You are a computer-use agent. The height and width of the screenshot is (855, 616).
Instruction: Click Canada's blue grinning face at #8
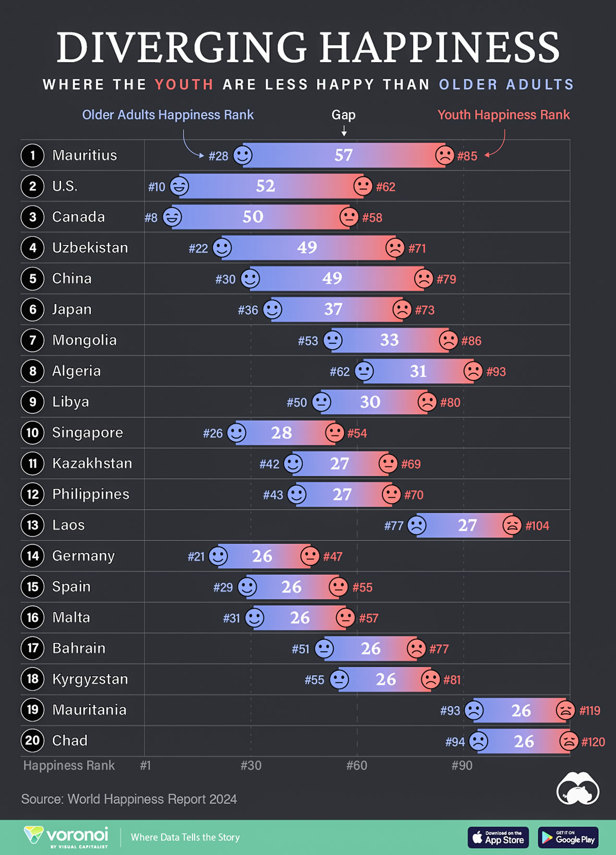point(172,217)
